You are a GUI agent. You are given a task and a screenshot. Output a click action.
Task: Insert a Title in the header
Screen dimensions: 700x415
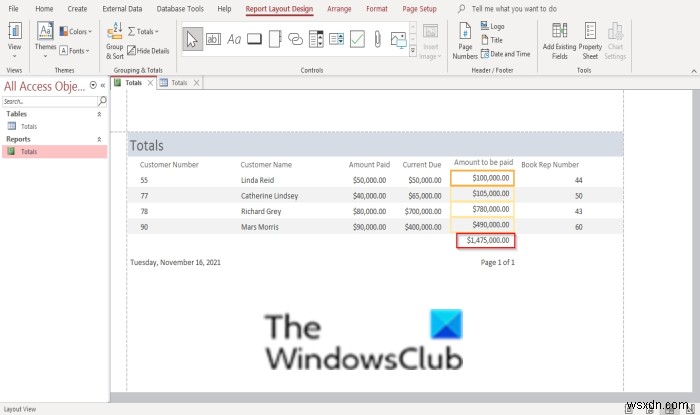(492, 40)
